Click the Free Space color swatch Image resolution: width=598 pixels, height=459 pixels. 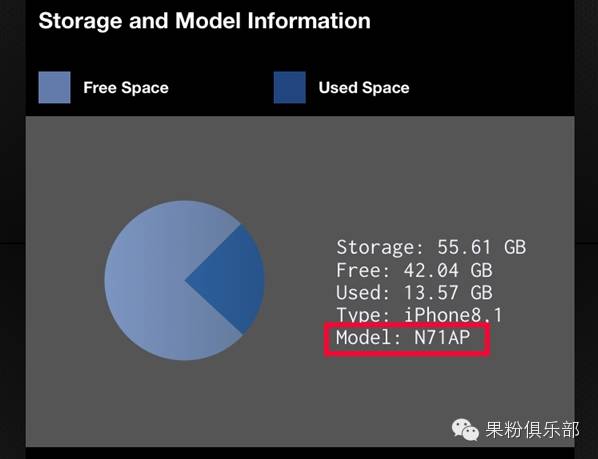[55, 87]
